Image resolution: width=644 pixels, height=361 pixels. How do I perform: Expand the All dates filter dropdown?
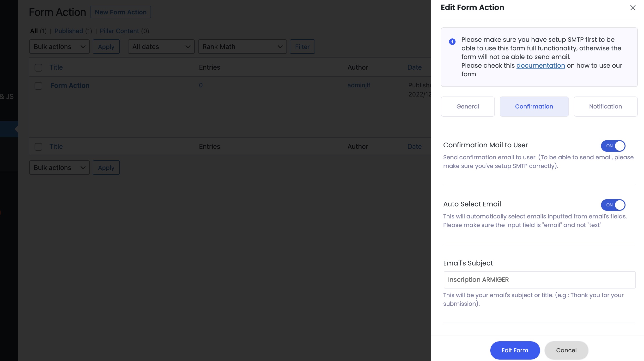161,47
